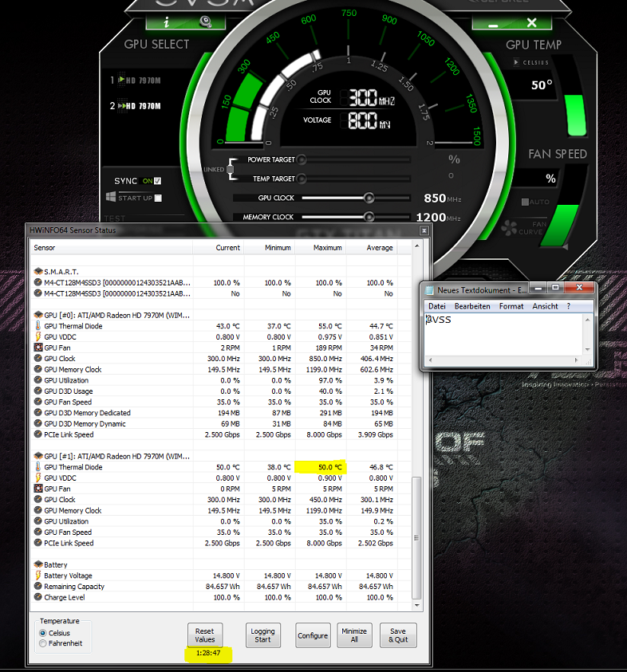Click the Minimize All button
The height and width of the screenshot is (672, 627).
point(354,635)
